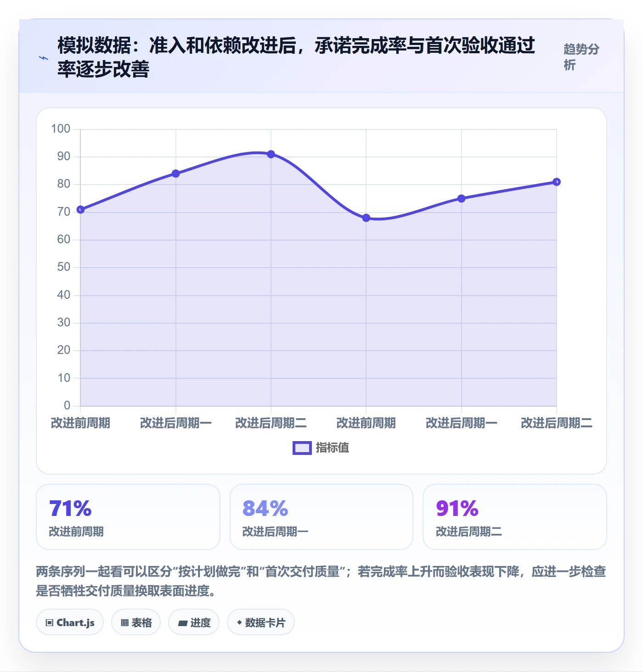Click the chart low point at value 68
This screenshot has height=672, width=643.
pos(366,218)
